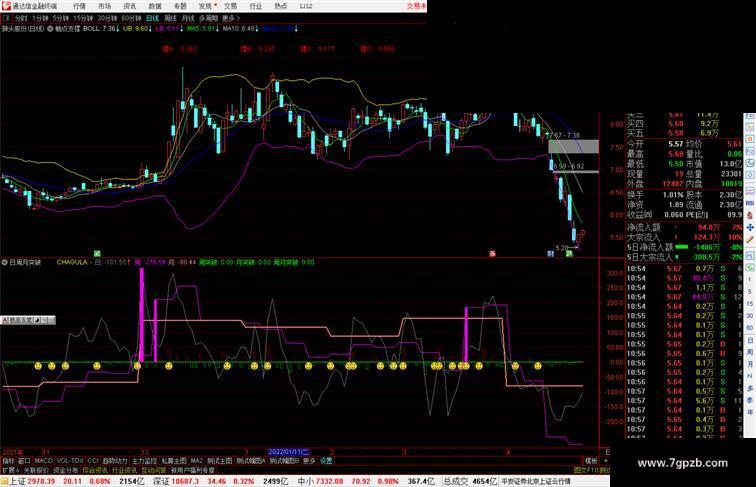The height and width of the screenshot is (487, 756).
Task: Select weekly '周' period in right sidebar
Action: pyautogui.click(x=750, y=352)
